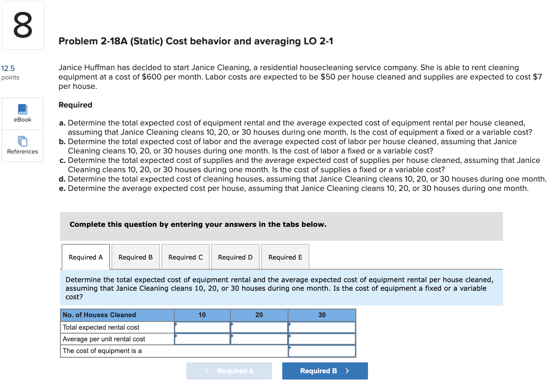Open the Required D tab
Image resolution: width=559 pixels, height=392 pixels.
coord(235,257)
